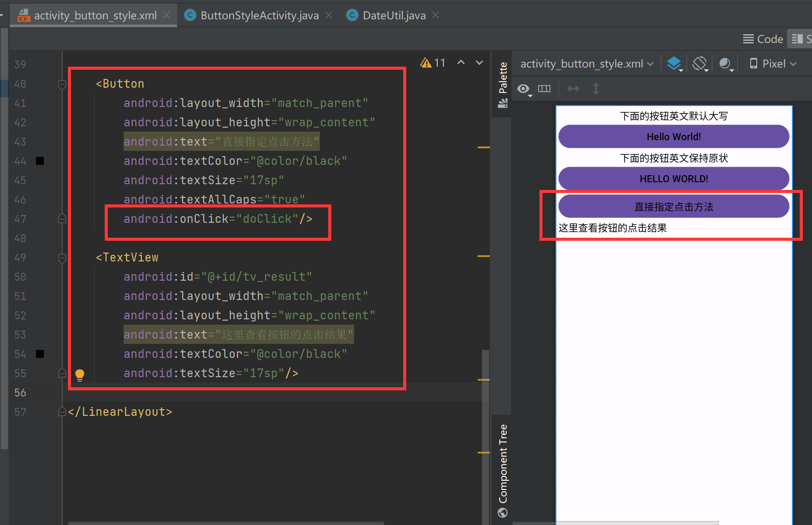Viewport: 812px width, 525px height.
Task: Click the warnings count indicator
Action: (x=433, y=63)
